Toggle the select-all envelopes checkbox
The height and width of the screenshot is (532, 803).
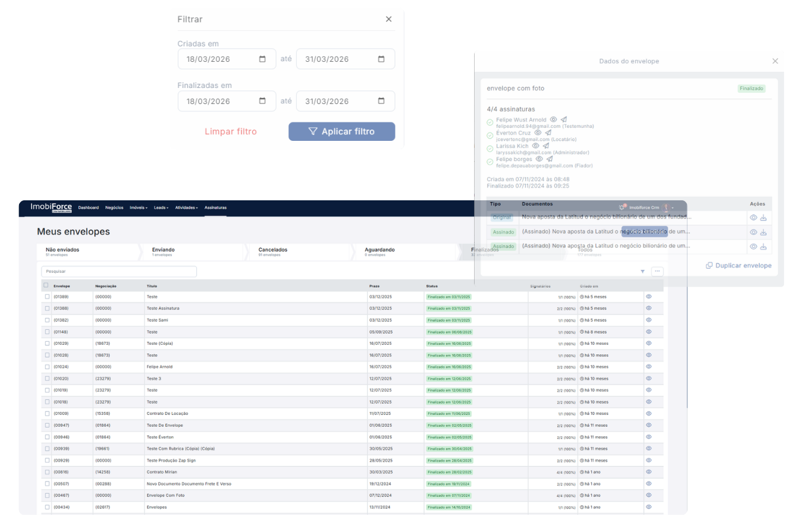(46, 285)
